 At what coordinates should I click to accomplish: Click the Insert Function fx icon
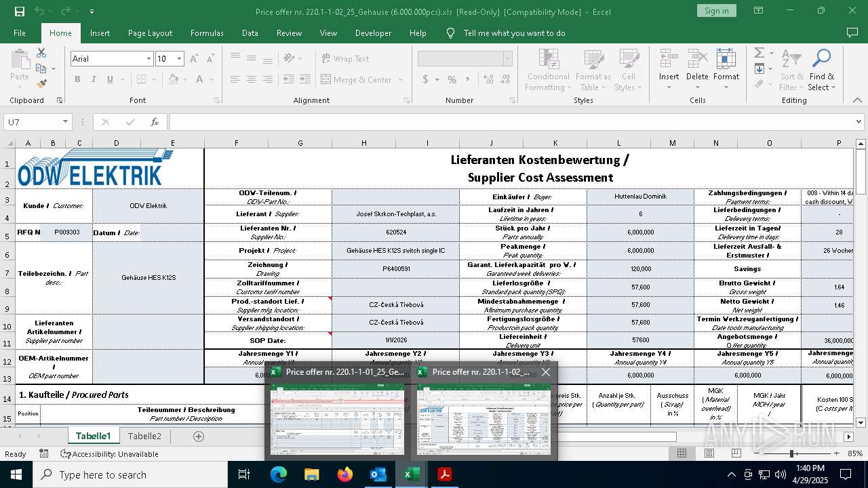(x=155, y=122)
